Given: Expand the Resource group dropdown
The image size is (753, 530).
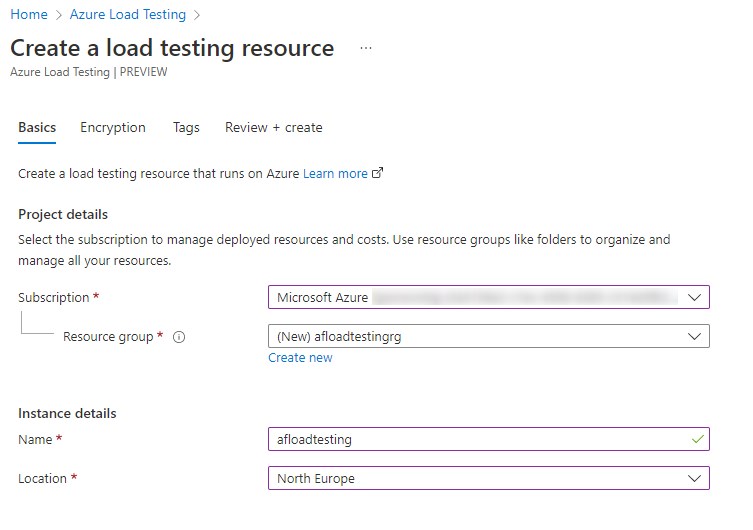Looking at the screenshot, I should 488,337.
